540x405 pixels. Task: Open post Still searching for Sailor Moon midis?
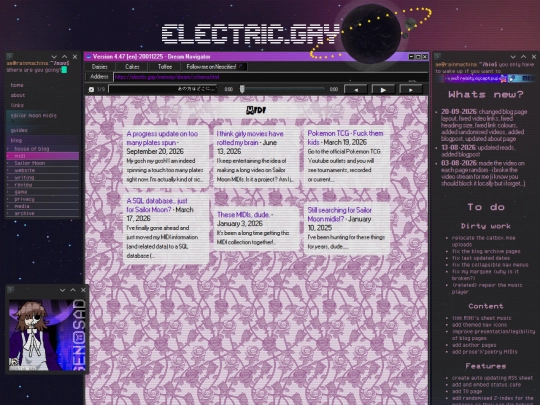[340, 215]
